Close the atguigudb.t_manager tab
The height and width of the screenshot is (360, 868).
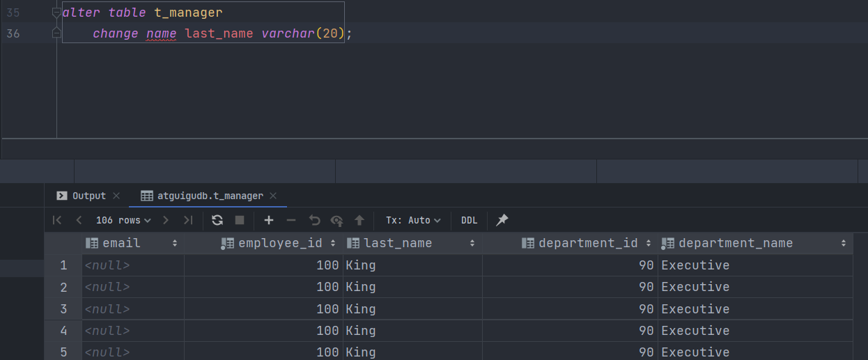coord(273,196)
